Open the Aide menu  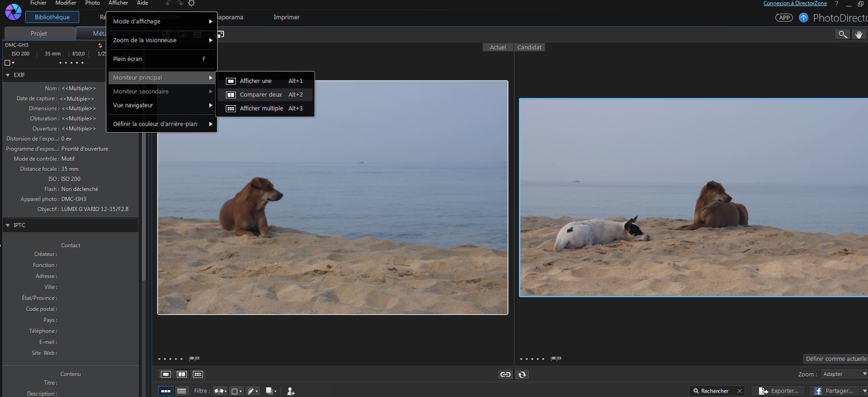click(142, 3)
